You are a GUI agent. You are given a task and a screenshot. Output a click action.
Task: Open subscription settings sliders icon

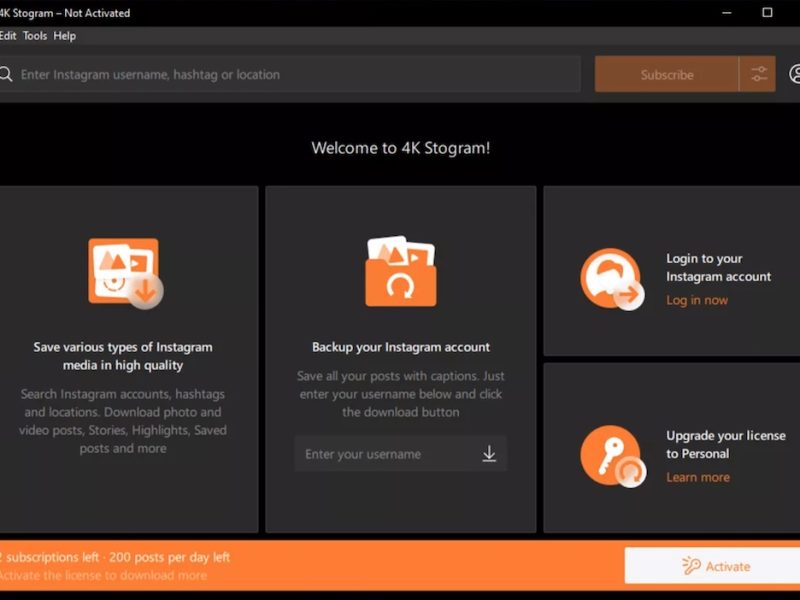pyautogui.click(x=758, y=74)
